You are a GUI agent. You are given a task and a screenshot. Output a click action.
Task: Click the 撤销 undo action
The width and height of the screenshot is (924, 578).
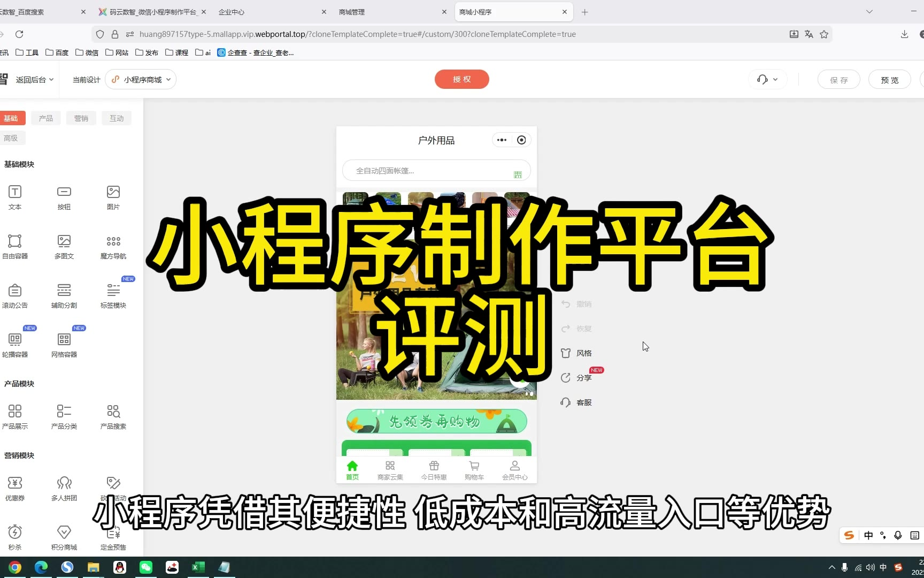[x=576, y=304]
